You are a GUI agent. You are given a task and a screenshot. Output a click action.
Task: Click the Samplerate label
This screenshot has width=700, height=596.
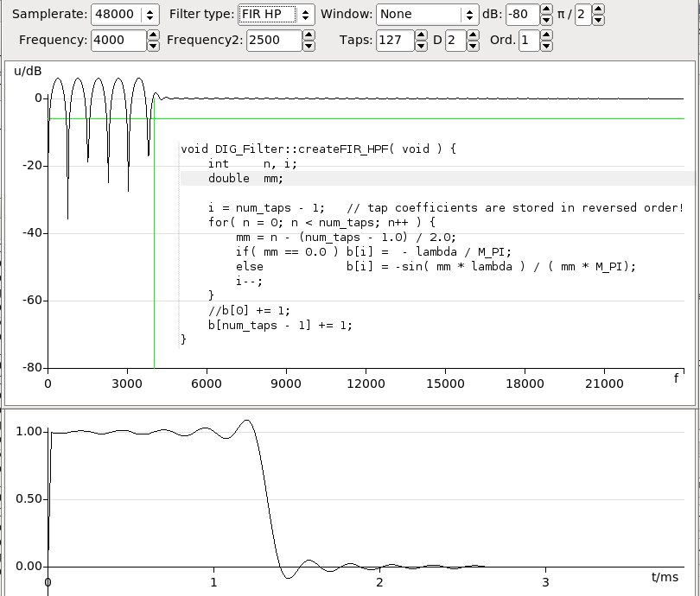click(x=49, y=15)
